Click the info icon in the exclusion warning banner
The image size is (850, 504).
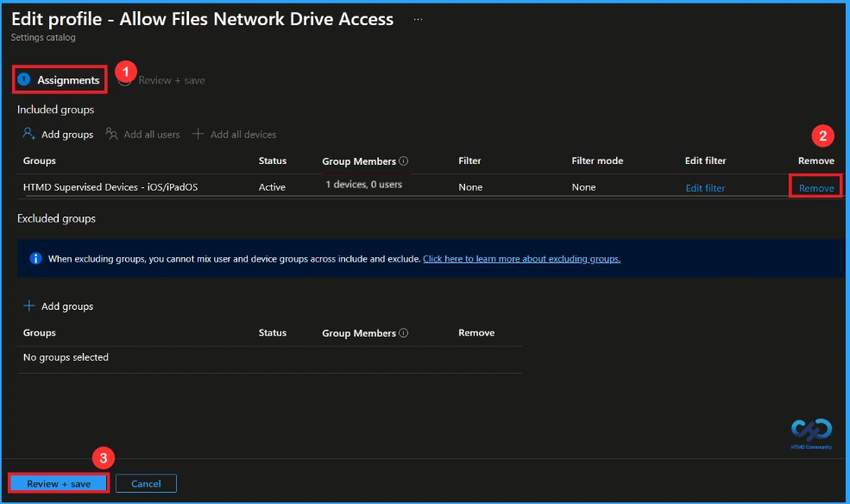point(35,258)
